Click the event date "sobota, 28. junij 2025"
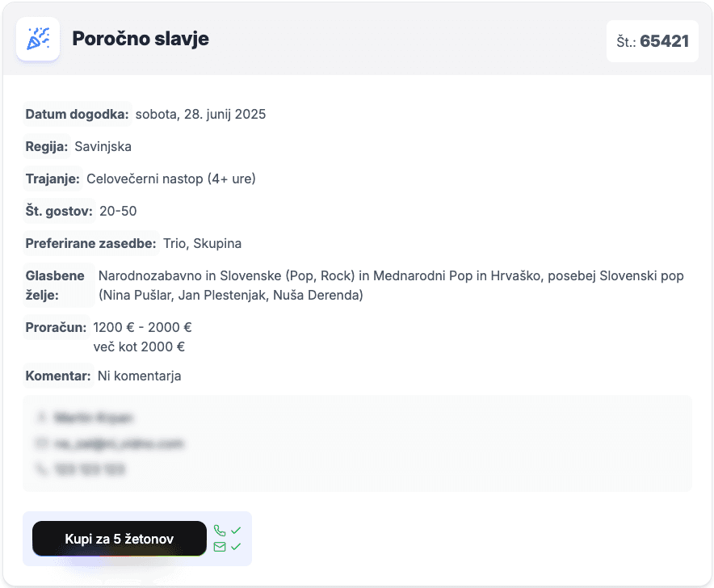Screen dimensions: 714x588 coord(200,114)
